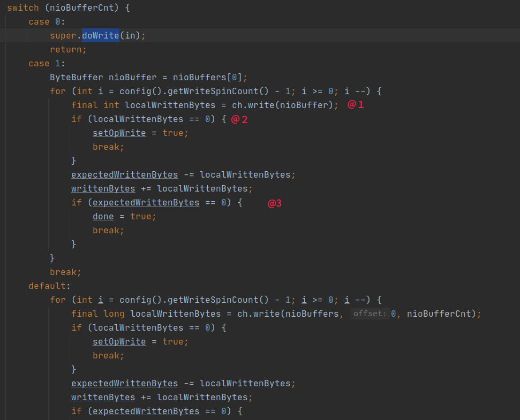The width and height of the screenshot is (520, 420).
Task: Click the switch keyword on the first line
Action: [x=23, y=7]
